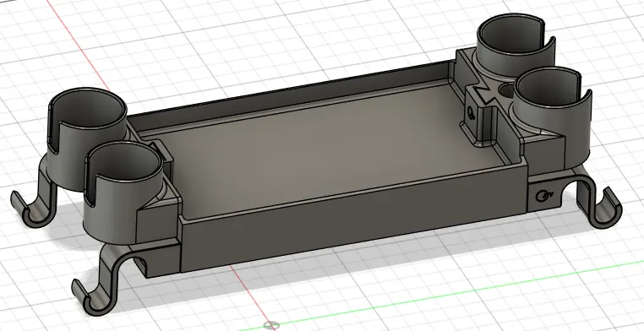Click the origin point circle on the grid

click(271, 326)
